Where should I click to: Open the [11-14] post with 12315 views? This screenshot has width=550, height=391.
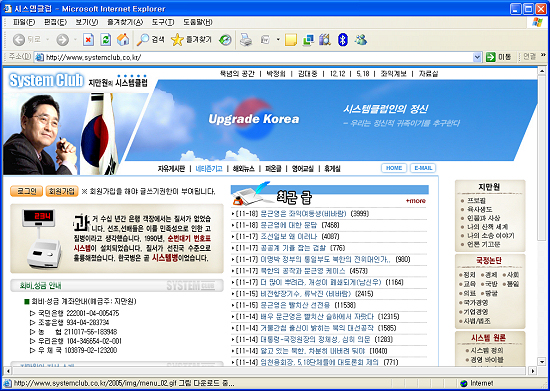point(317,317)
